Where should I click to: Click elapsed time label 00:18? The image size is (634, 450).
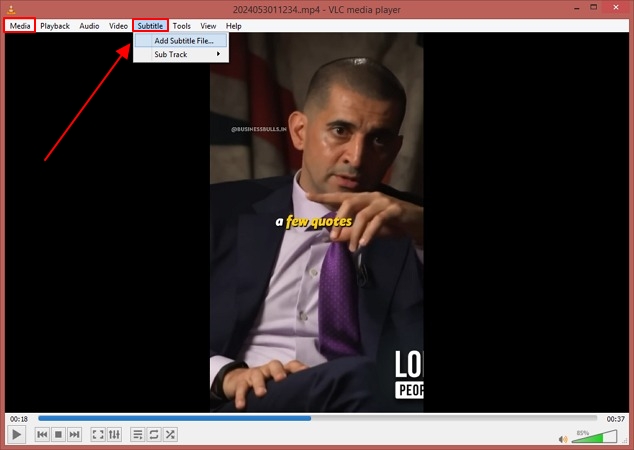coord(19,419)
